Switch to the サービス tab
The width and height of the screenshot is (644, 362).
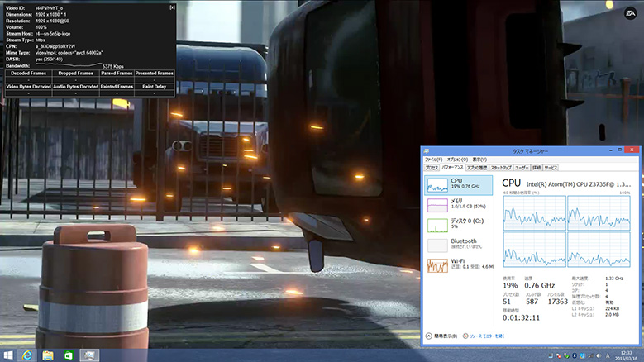pos(551,168)
